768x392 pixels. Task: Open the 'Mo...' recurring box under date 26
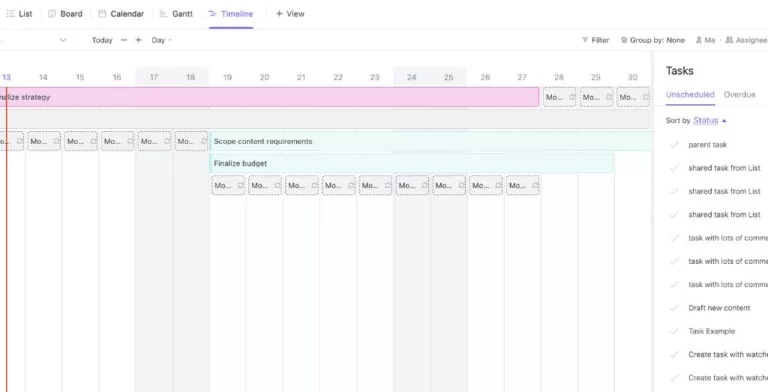[486, 185]
